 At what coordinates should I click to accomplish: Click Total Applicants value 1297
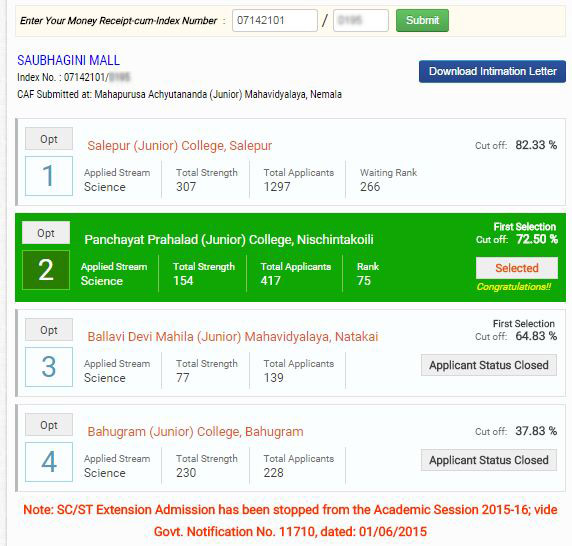click(277, 187)
